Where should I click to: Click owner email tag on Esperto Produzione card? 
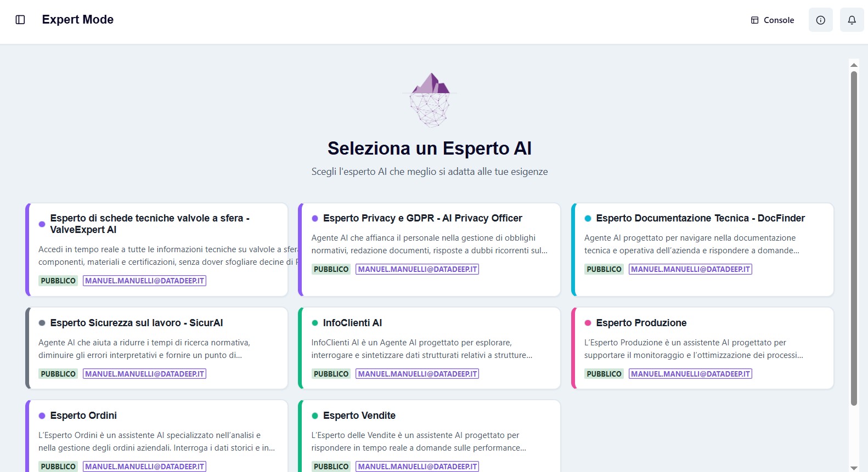(x=690, y=374)
